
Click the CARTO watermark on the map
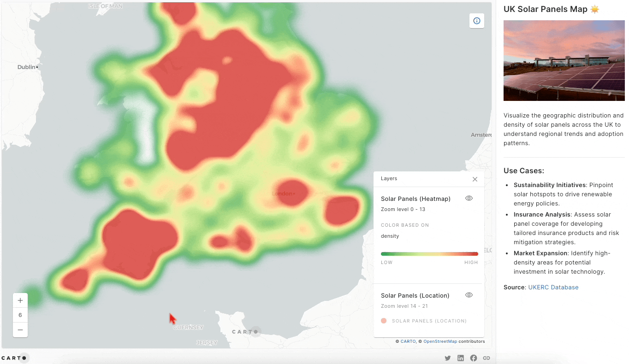click(x=245, y=332)
